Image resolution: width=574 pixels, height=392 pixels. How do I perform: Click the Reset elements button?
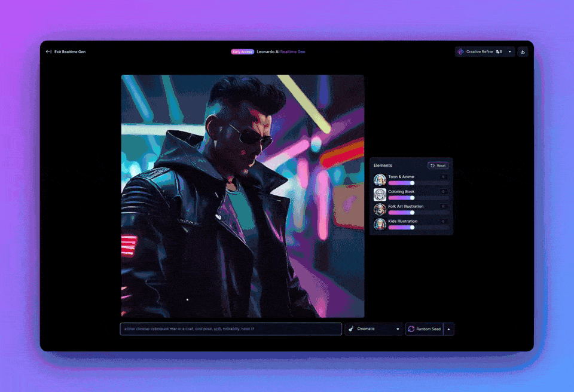point(438,166)
